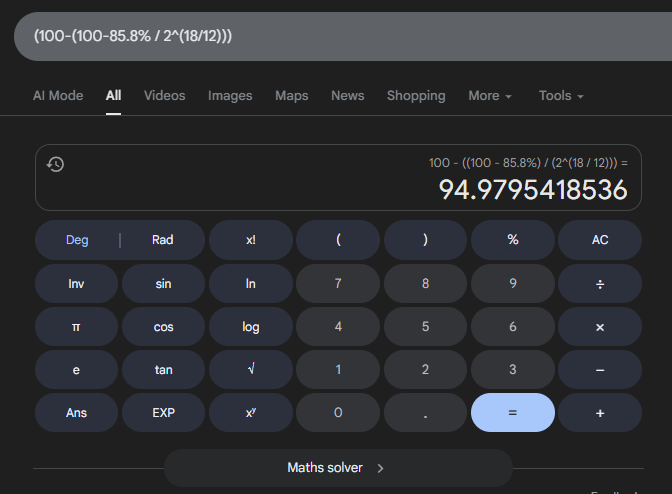672x494 pixels.
Task: Switch calculator to Rad mode
Action: [162, 240]
